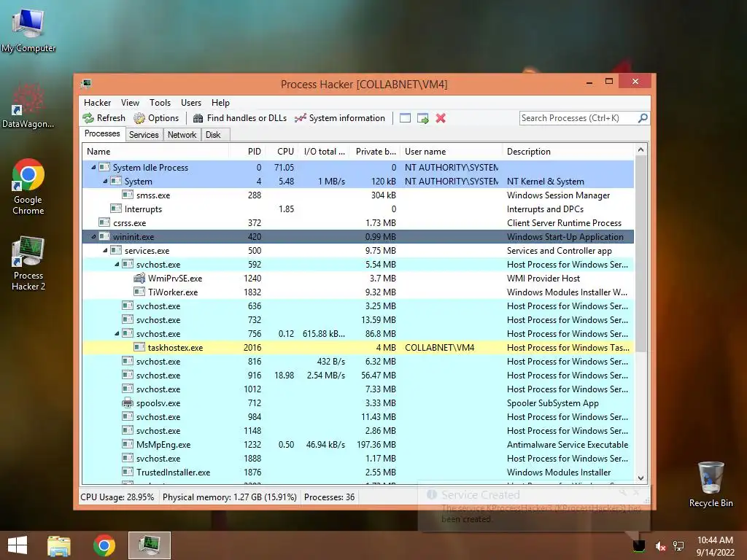Launch Chrome from the taskbar
Screen dimensions: 747x560
[104, 545]
